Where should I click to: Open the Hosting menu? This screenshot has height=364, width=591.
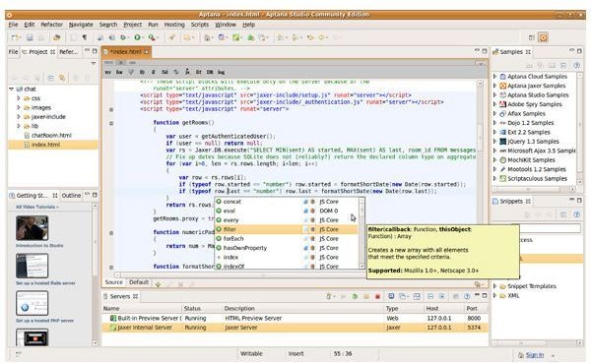pos(174,25)
